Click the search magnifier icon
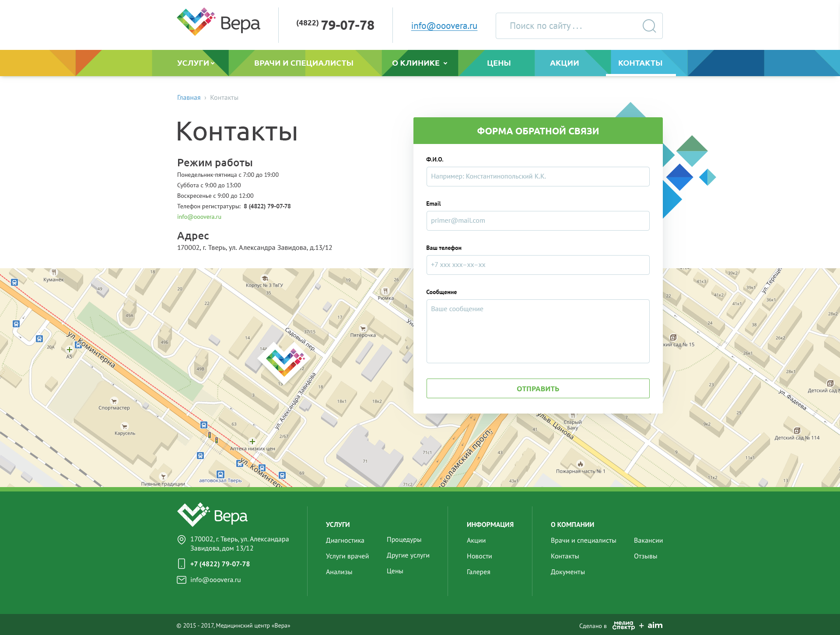The image size is (840, 635). click(649, 26)
